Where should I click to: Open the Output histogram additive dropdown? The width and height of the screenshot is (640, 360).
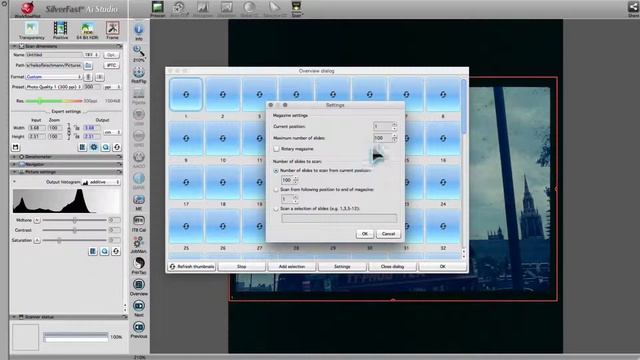coord(101,182)
